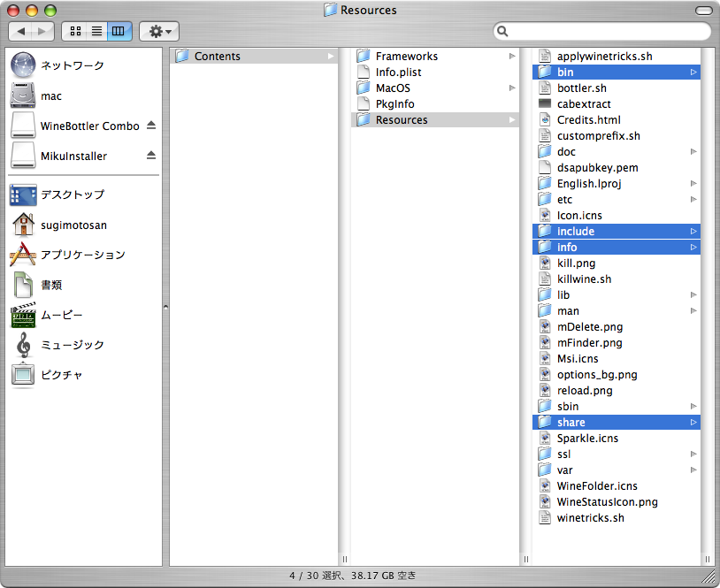Click the cabextract executable icon
Screen dimensions: 720x588
tap(545, 103)
